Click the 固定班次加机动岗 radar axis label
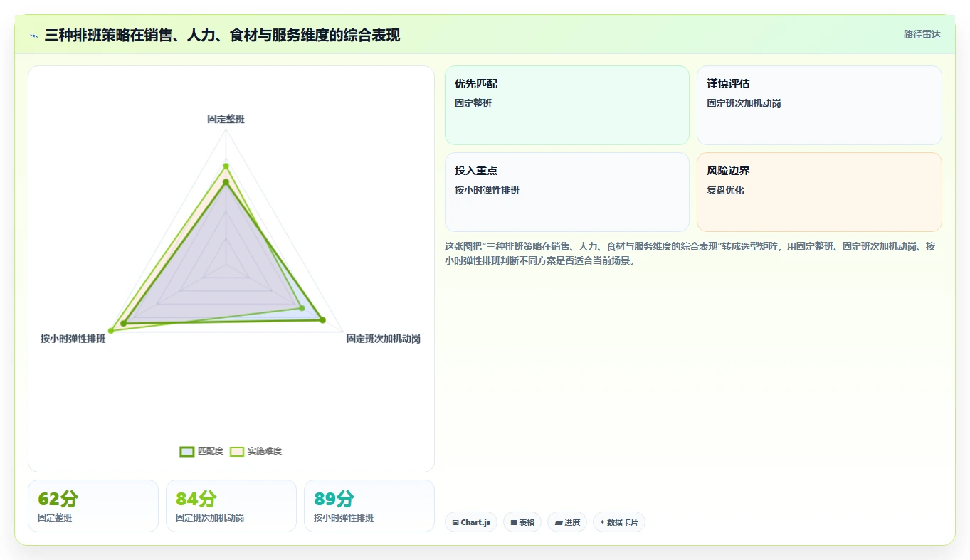Image resolution: width=970 pixels, height=560 pixels. (383, 339)
